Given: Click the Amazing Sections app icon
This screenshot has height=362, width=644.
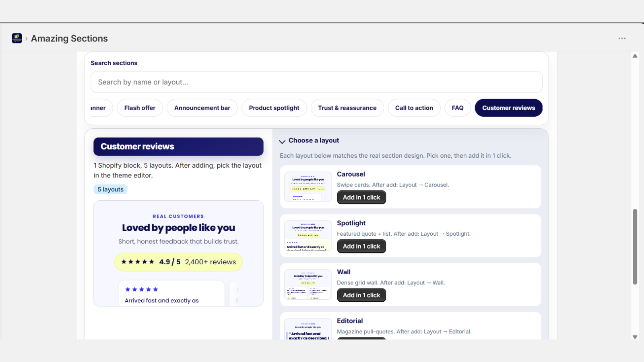Looking at the screenshot, I should tap(17, 38).
